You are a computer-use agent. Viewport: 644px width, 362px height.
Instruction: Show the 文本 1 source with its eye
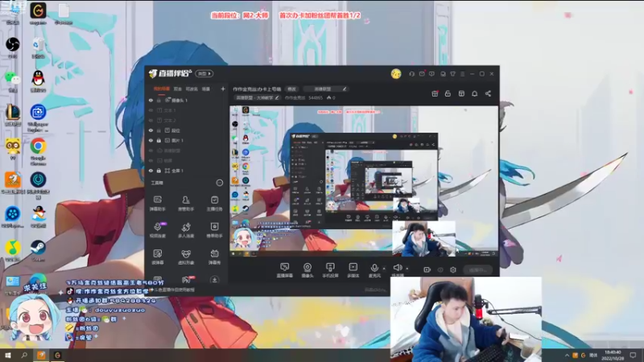click(x=151, y=110)
